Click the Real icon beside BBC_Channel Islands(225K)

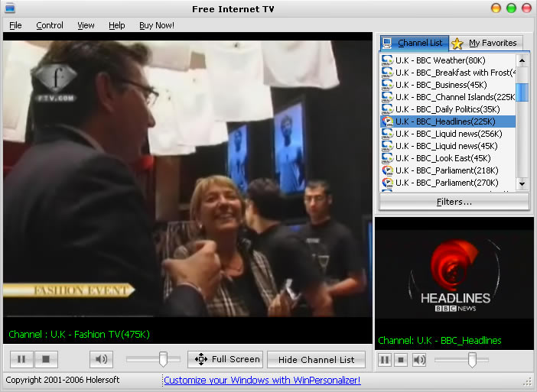pos(387,97)
